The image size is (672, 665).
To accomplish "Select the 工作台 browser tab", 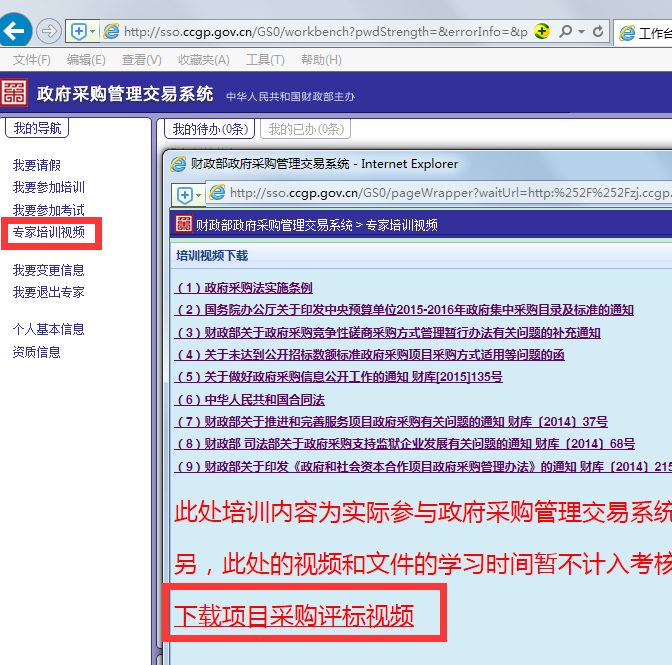I will (x=644, y=33).
